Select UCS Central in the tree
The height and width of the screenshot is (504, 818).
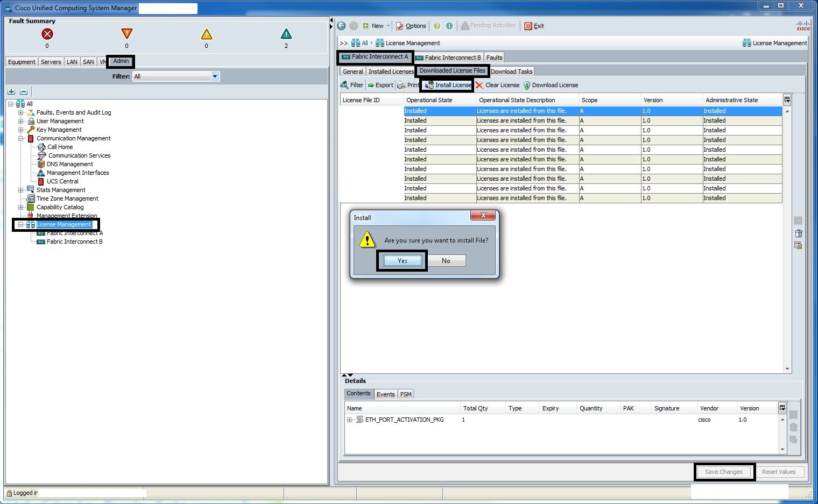click(x=62, y=181)
